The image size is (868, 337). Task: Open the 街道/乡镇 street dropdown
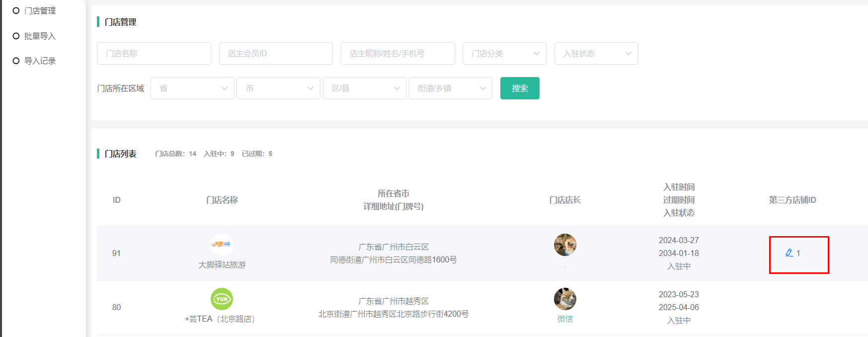click(450, 88)
